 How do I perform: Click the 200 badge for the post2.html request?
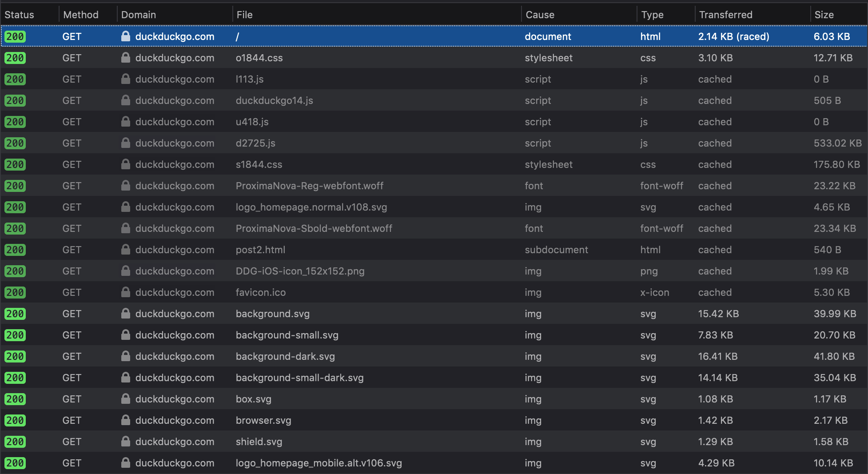15,250
